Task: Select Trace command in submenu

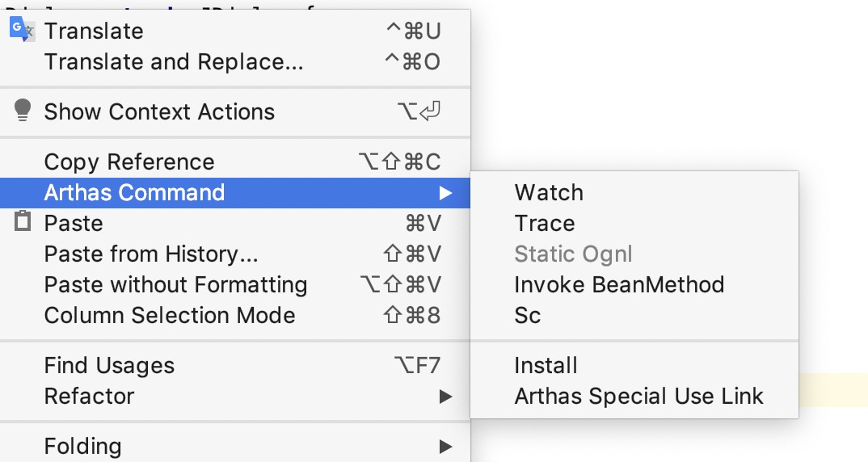Action: pyautogui.click(x=634, y=224)
